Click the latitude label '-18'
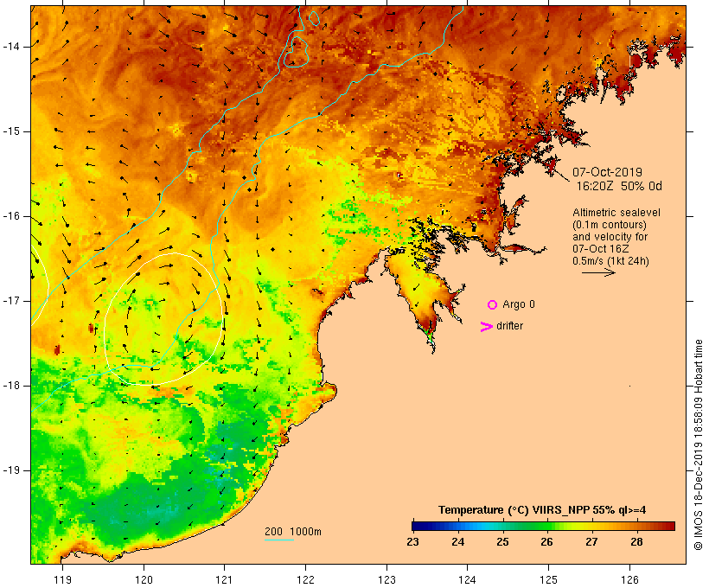Viewport: 709px width, 588px height. (x=11, y=386)
